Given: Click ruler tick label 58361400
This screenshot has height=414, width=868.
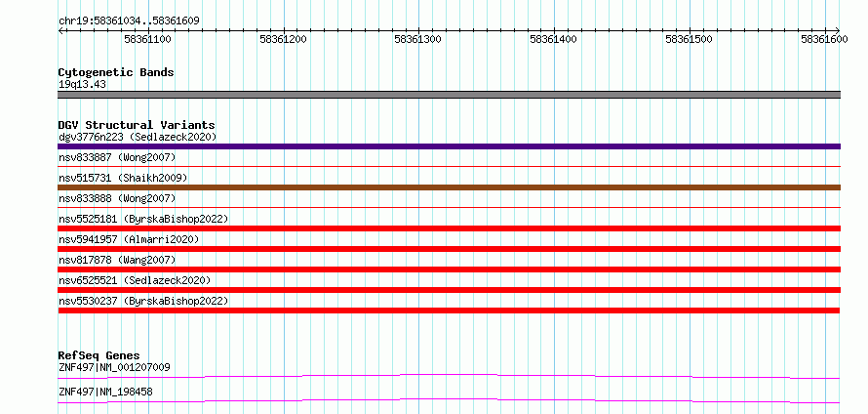Looking at the screenshot, I should [553, 39].
